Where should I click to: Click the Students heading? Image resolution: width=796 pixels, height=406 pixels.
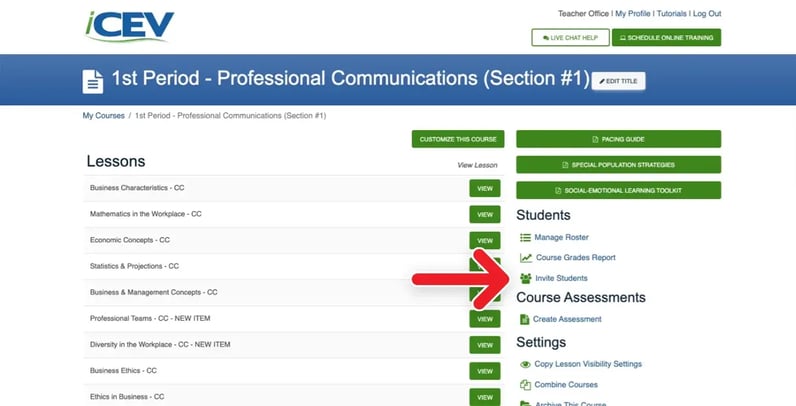pyautogui.click(x=543, y=215)
